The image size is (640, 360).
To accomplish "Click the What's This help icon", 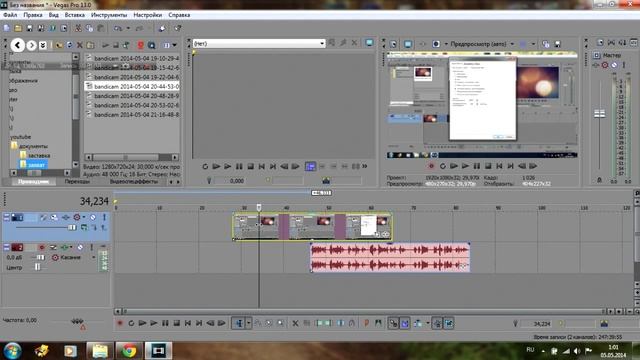I will pyautogui.click(x=178, y=28).
